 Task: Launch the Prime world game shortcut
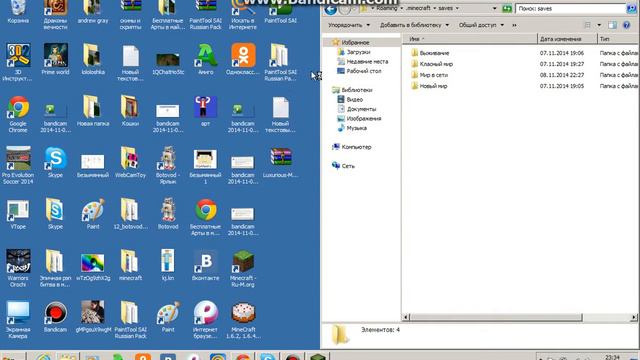(56, 59)
